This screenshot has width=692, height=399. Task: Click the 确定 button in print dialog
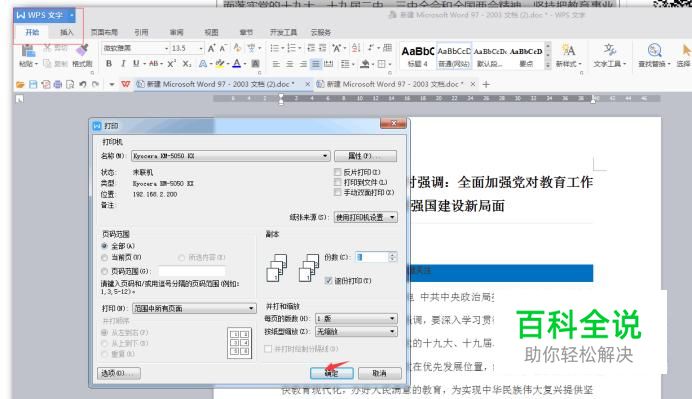point(331,373)
